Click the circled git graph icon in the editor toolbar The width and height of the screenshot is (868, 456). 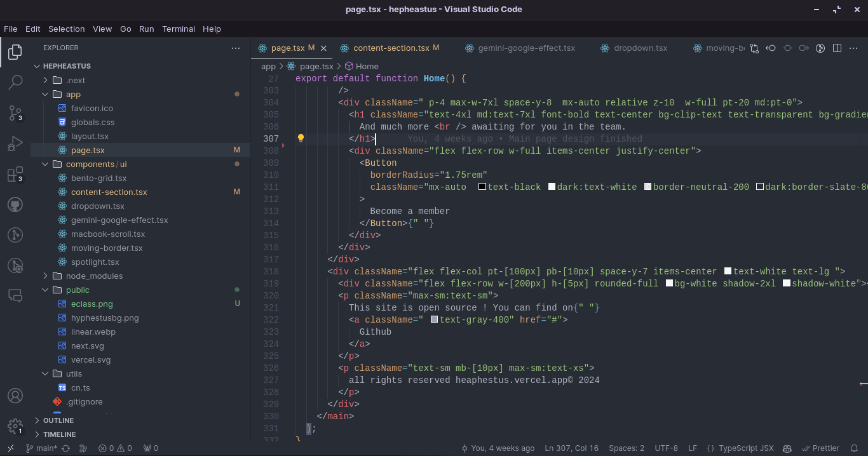(x=820, y=48)
